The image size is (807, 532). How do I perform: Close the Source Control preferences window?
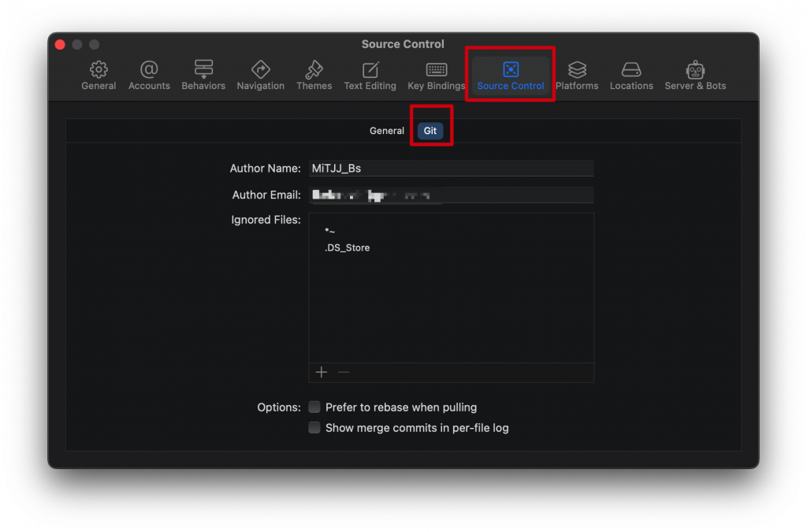[60, 45]
